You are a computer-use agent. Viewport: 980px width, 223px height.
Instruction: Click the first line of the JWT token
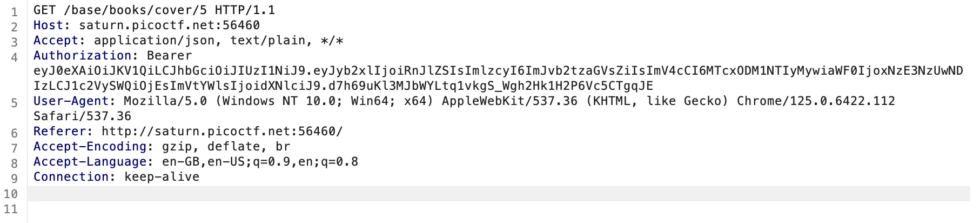coord(497,71)
